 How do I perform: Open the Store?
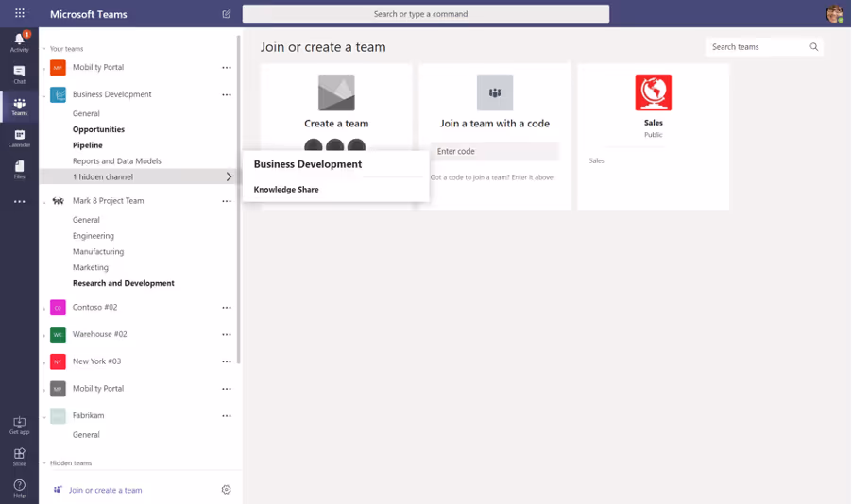tap(20, 457)
